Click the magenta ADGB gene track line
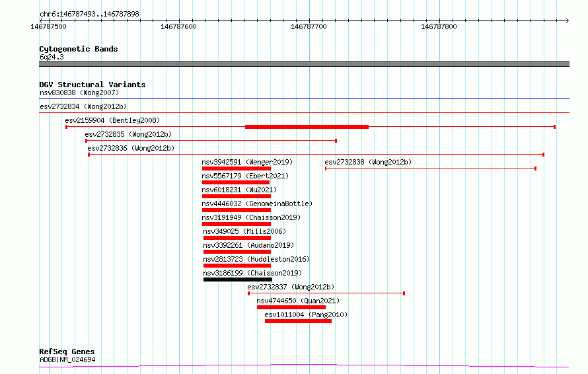This screenshot has width=588, height=374. click(304, 365)
